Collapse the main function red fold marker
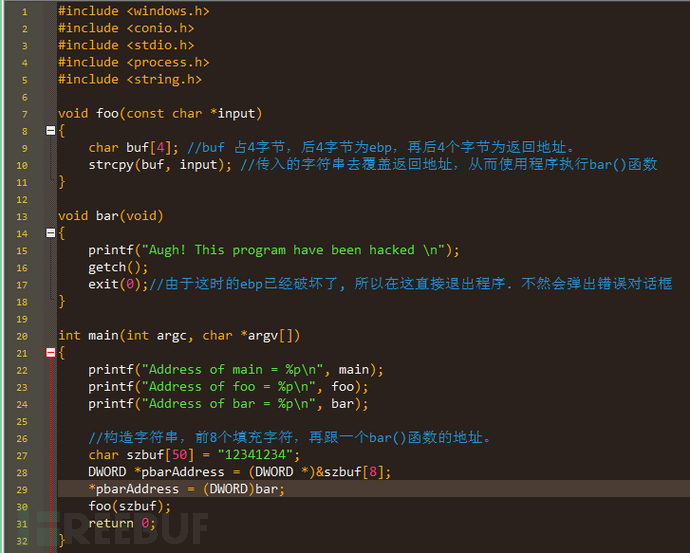The height and width of the screenshot is (553, 690). pos(51,352)
